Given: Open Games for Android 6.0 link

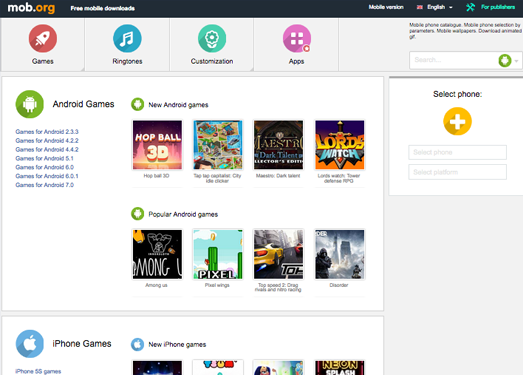Looking at the screenshot, I should [44, 167].
